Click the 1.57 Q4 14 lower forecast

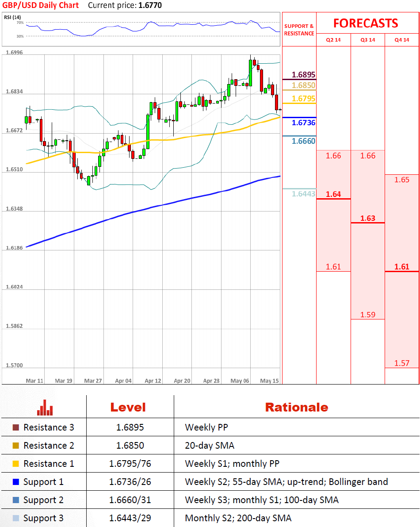[x=402, y=363]
